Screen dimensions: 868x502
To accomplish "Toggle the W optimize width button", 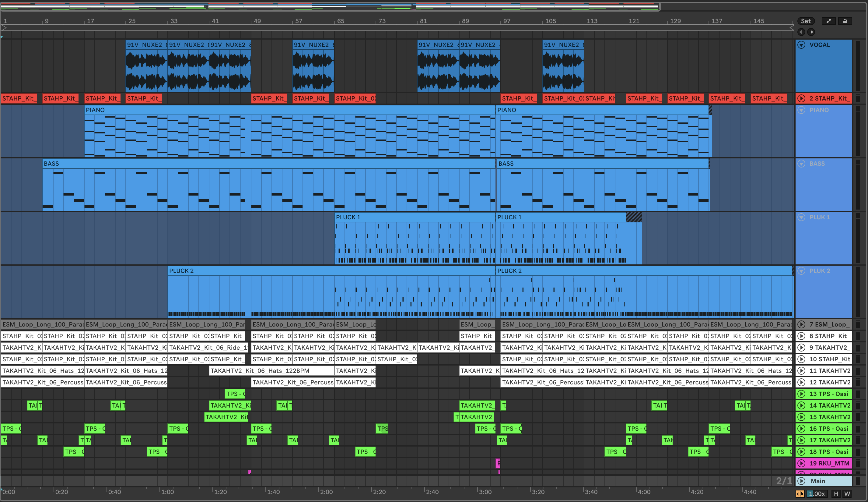I will tap(847, 494).
